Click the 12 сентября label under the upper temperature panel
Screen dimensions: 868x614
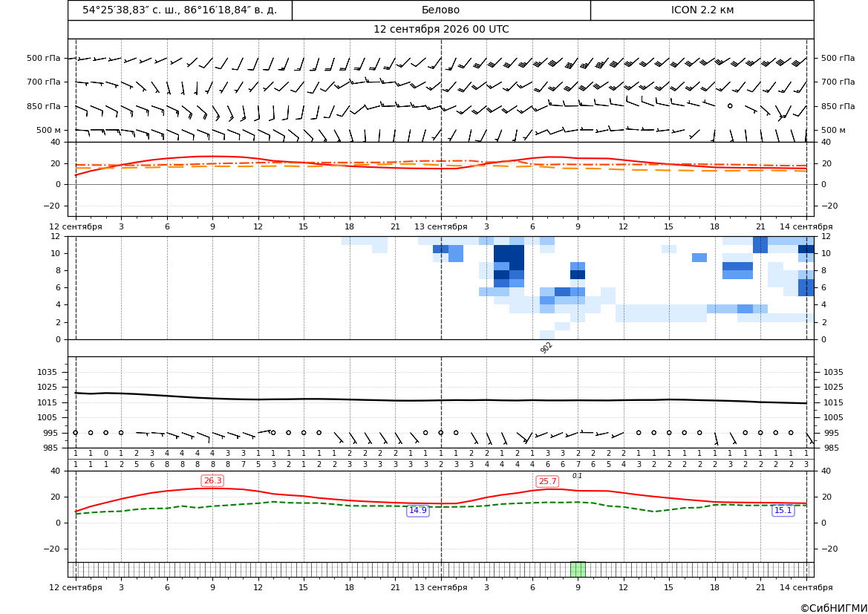coord(75,226)
